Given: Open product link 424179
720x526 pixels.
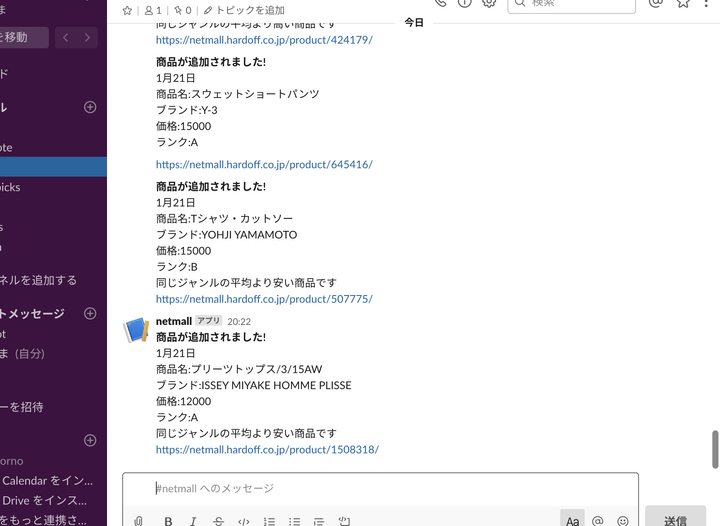Looking at the screenshot, I should (264, 40).
